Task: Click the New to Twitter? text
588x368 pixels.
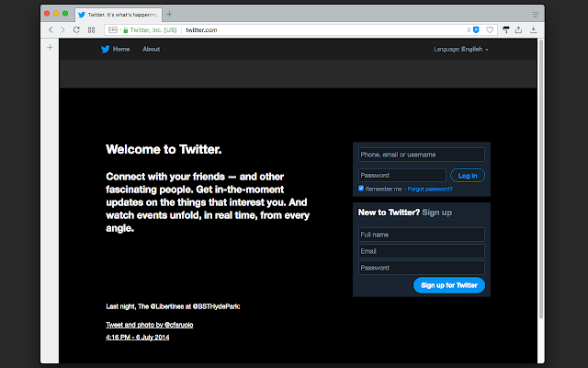Action: (x=389, y=213)
